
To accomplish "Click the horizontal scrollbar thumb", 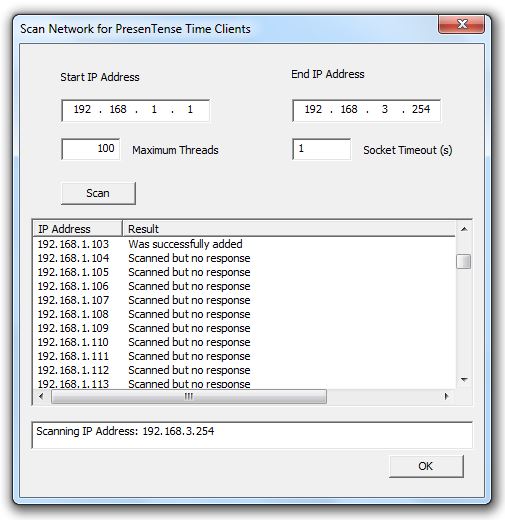I will tap(189, 396).
